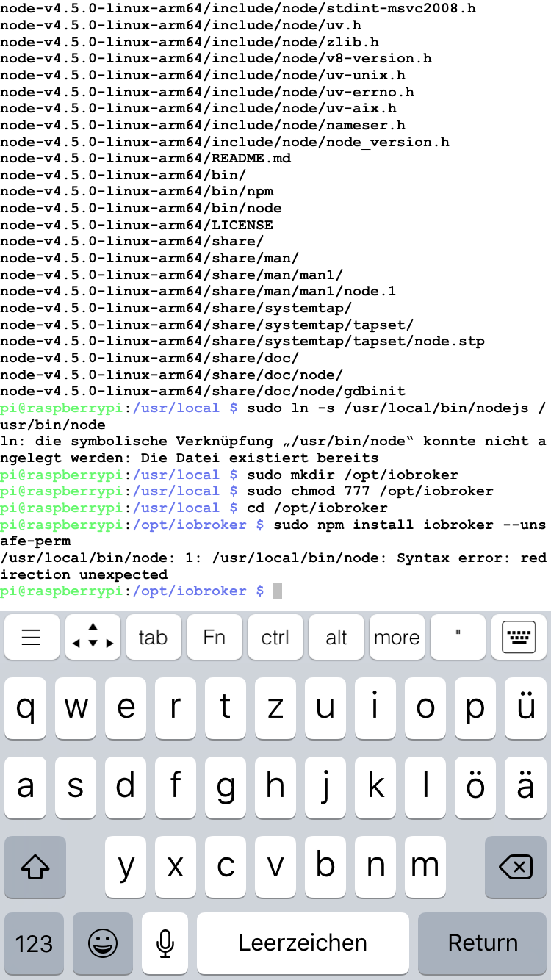Tap the letter h key

point(275,788)
